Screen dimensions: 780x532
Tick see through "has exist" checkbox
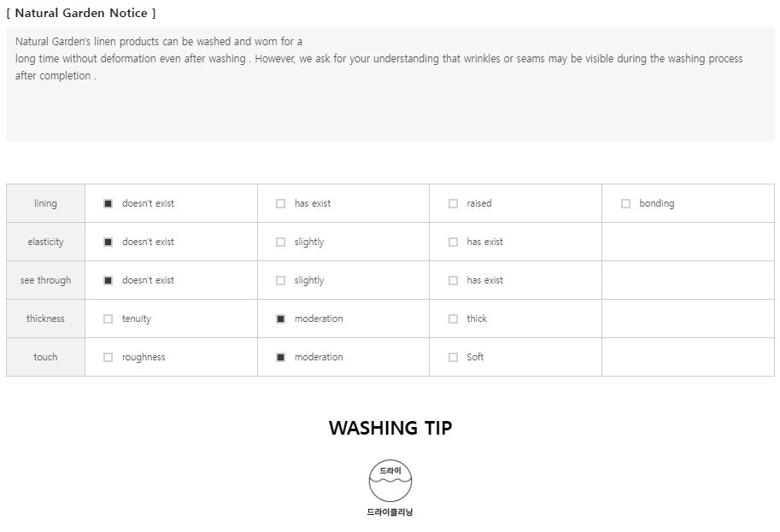(x=453, y=281)
